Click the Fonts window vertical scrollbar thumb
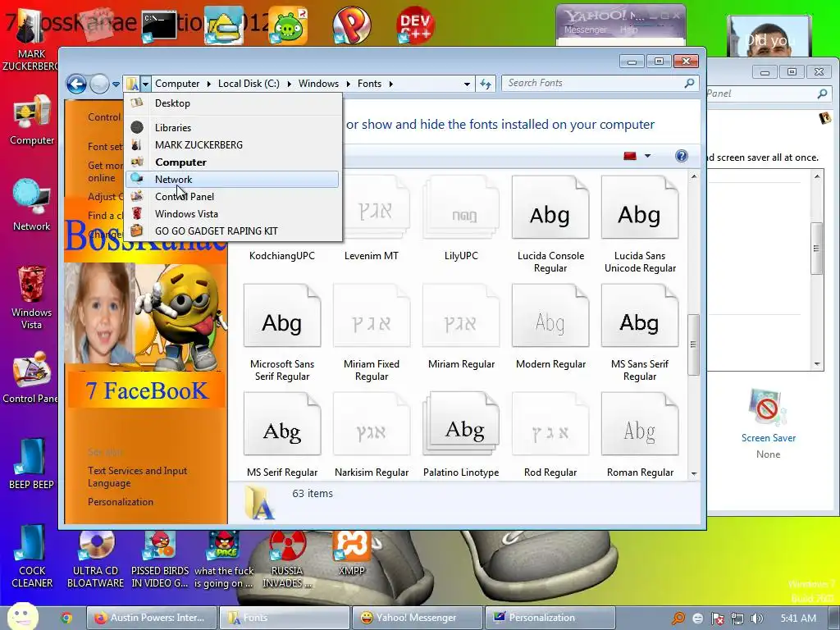The image size is (840, 630). point(693,344)
